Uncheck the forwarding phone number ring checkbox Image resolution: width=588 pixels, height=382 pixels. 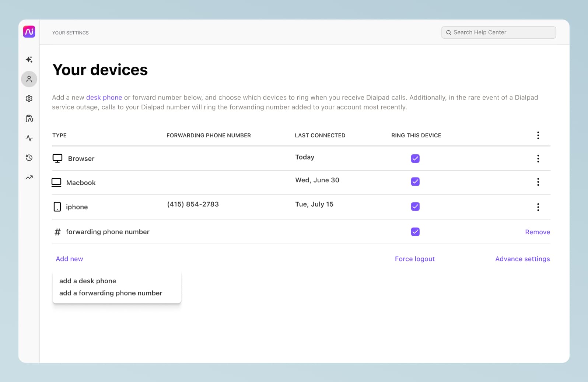pyautogui.click(x=415, y=232)
